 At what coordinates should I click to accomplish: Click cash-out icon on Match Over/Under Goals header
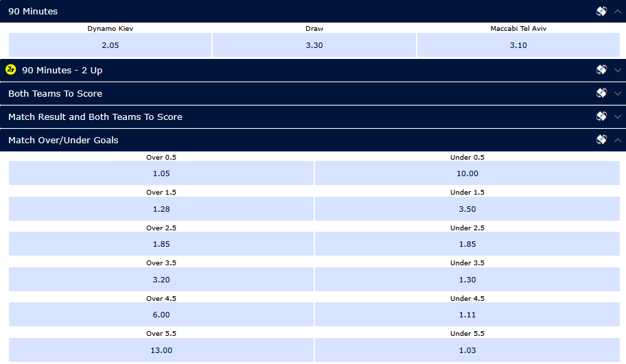601,140
